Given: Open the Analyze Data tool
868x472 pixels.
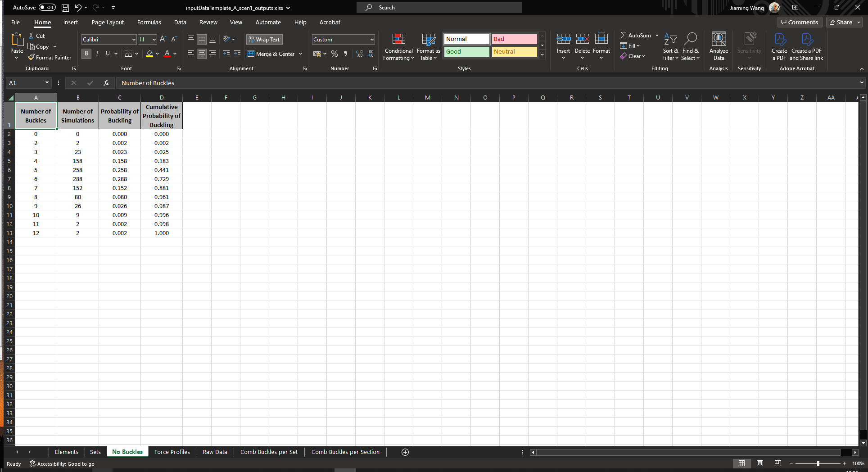Looking at the screenshot, I should (x=718, y=47).
